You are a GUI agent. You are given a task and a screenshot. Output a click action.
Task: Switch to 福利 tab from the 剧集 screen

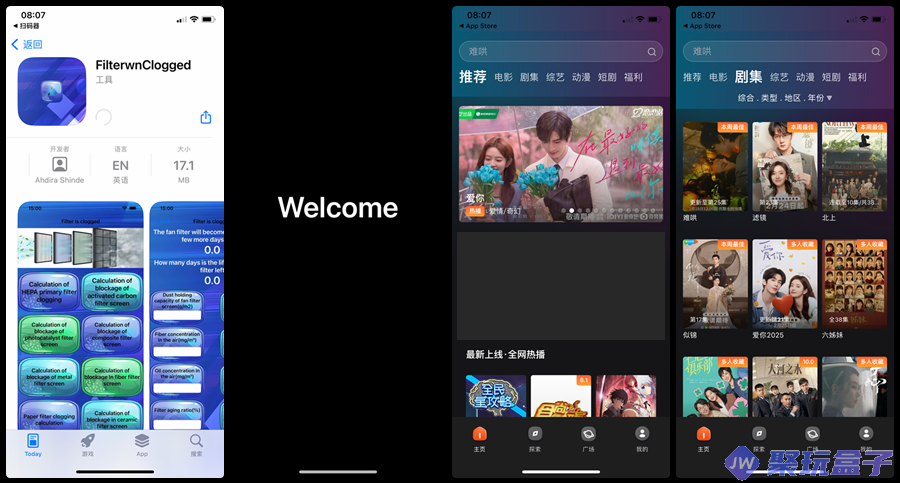pyautogui.click(x=857, y=77)
